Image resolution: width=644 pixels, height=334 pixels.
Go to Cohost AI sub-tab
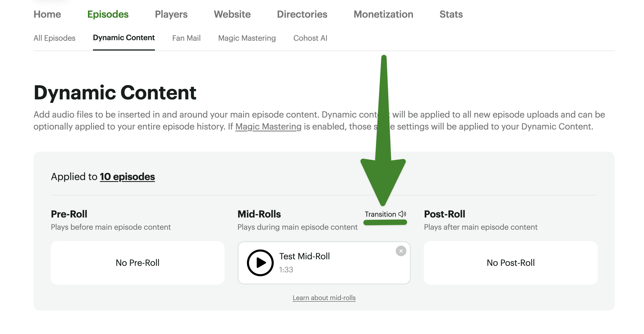310,38
